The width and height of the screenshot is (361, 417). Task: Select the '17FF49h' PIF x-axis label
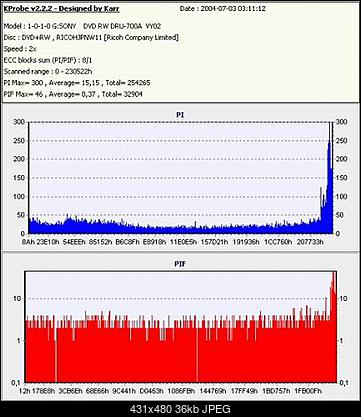pos(244,391)
